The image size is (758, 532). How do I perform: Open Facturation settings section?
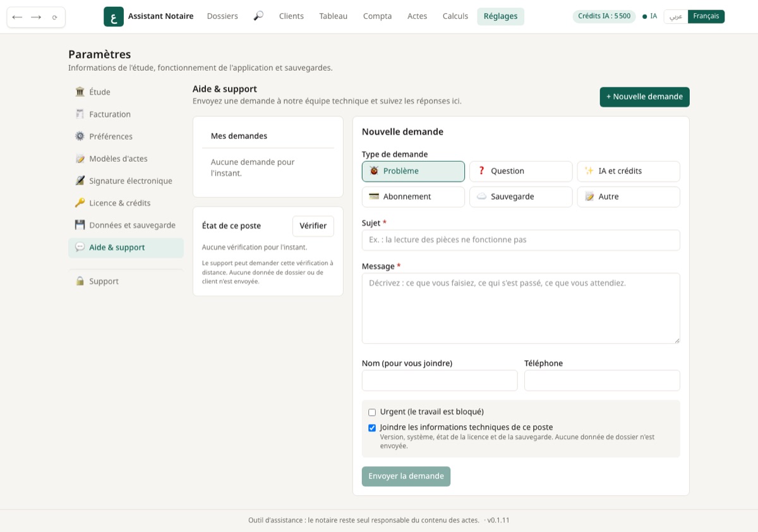click(x=126, y=114)
